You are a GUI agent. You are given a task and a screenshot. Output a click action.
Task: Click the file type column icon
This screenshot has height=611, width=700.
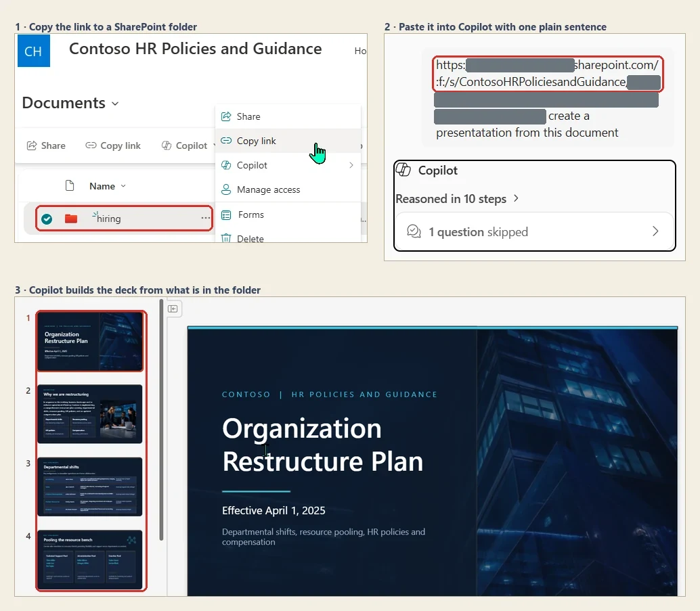click(x=70, y=185)
